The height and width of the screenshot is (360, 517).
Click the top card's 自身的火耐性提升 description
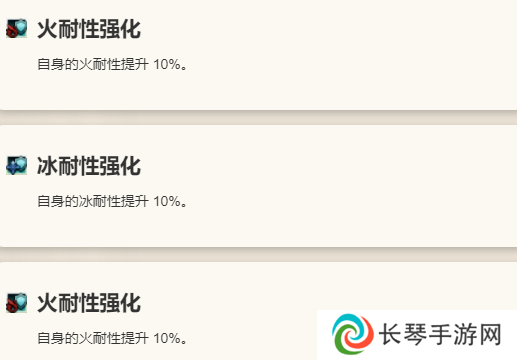point(93,64)
